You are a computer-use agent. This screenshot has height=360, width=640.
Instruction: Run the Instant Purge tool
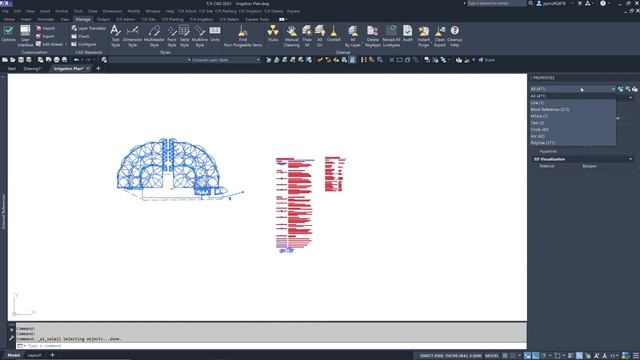coord(424,36)
